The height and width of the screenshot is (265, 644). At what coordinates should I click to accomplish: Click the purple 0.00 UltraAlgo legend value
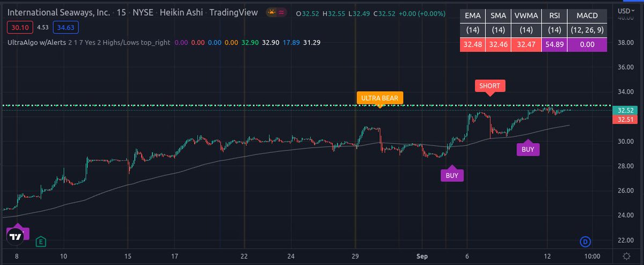click(181, 42)
